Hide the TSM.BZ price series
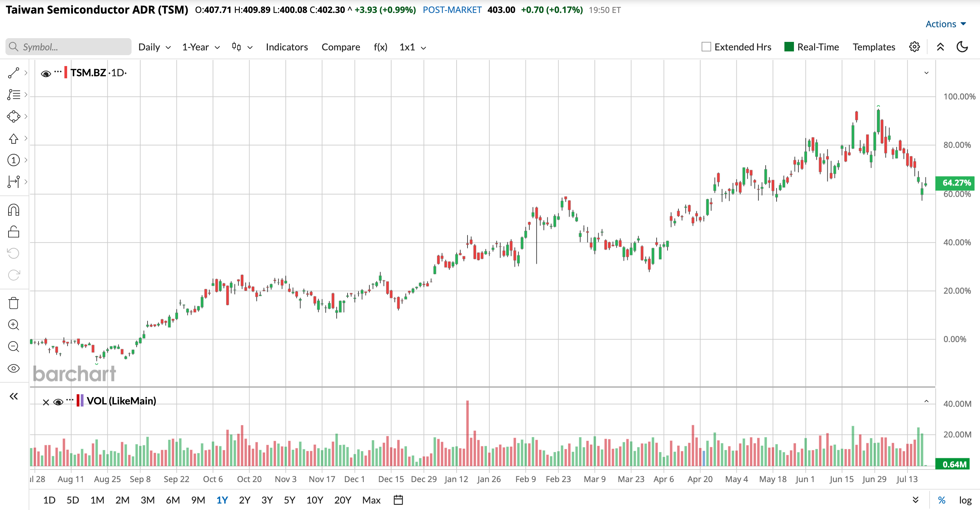 point(46,73)
